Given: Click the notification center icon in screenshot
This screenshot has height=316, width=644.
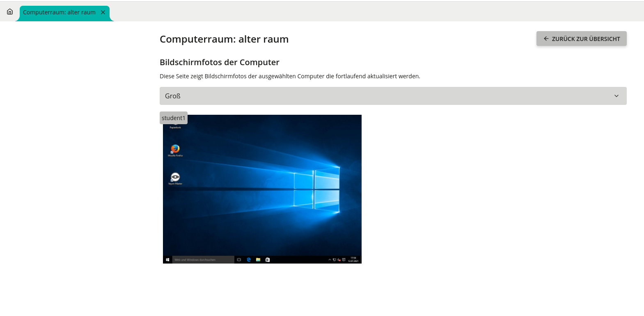Looking at the screenshot, I should [x=344, y=260].
